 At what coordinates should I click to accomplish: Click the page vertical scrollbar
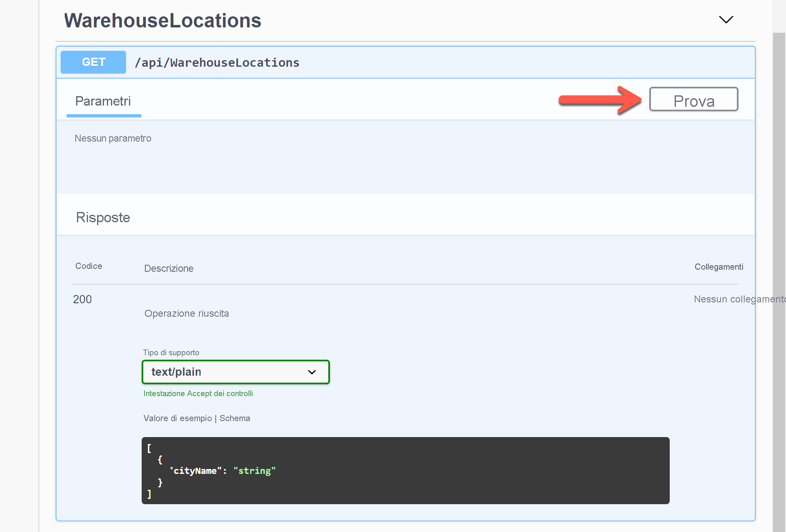coord(779,282)
